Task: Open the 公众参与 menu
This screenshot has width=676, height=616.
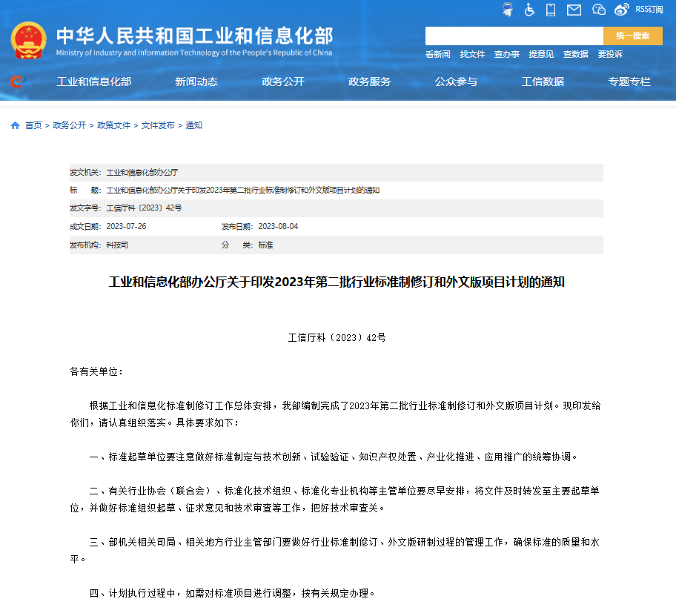Action: [x=456, y=82]
